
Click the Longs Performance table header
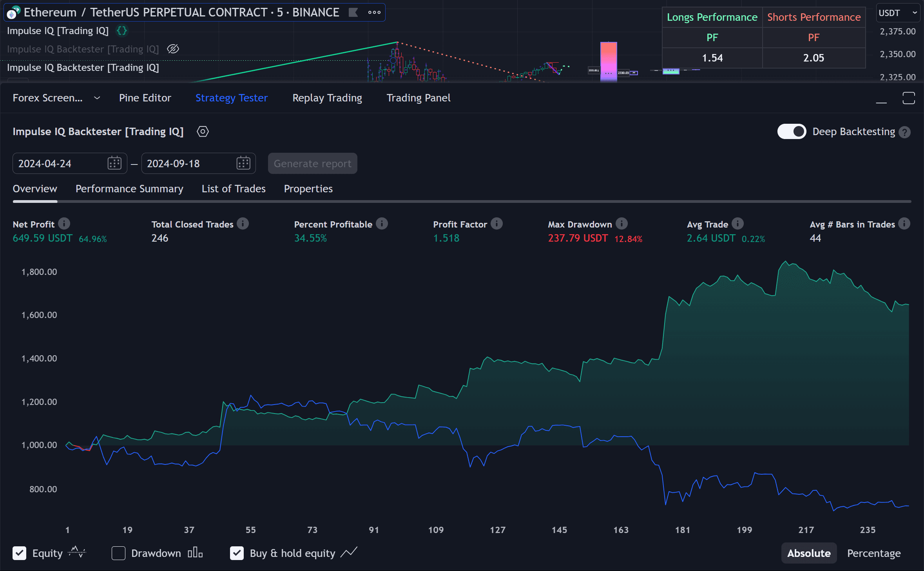pyautogui.click(x=712, y=17)
